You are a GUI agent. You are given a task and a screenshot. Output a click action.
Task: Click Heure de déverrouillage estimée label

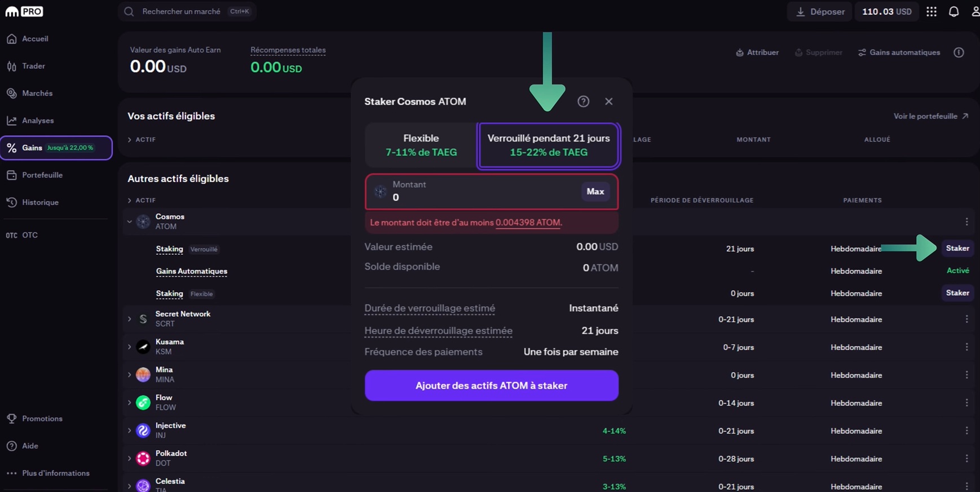[x=438, y=331]
